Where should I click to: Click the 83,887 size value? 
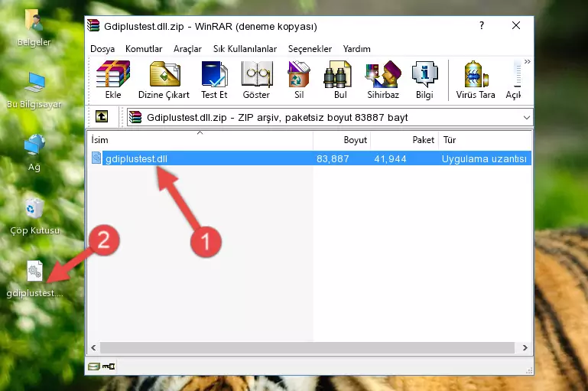(x=333, y=158)
